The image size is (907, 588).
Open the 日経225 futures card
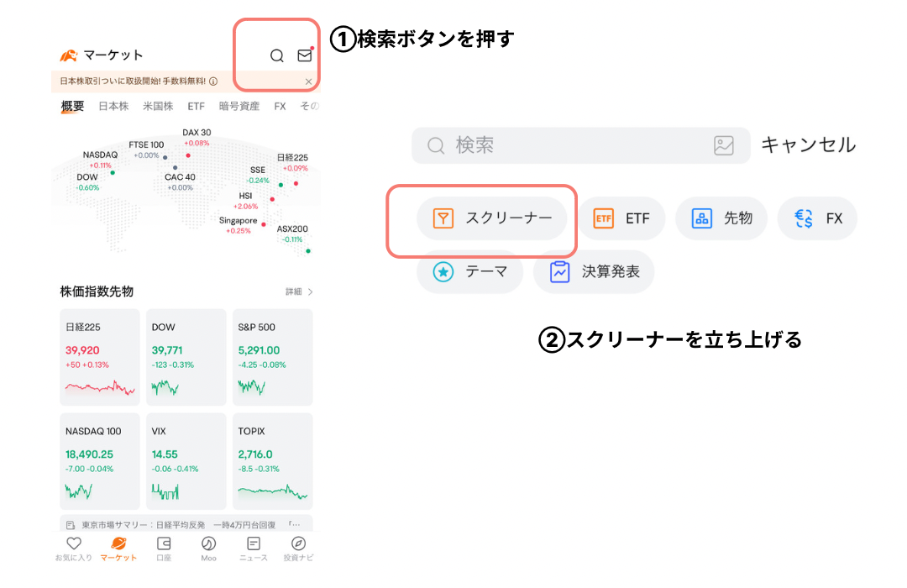(x=99, y=355)
